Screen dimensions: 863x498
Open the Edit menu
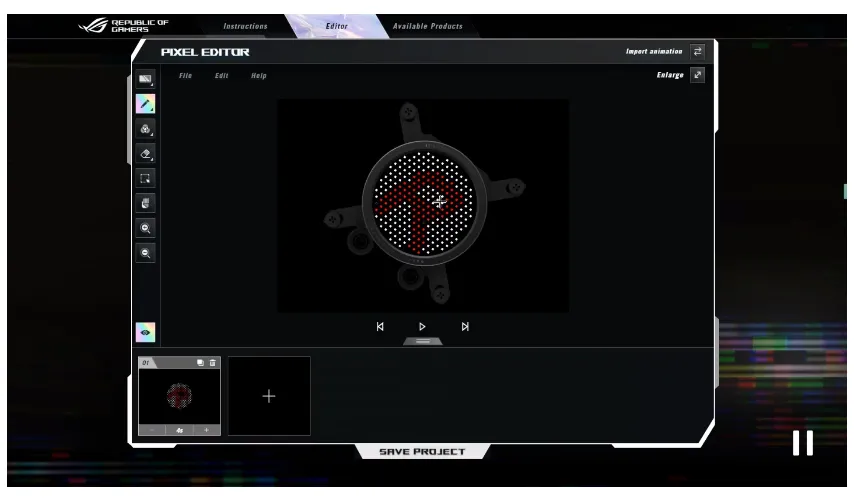[221, 76]
